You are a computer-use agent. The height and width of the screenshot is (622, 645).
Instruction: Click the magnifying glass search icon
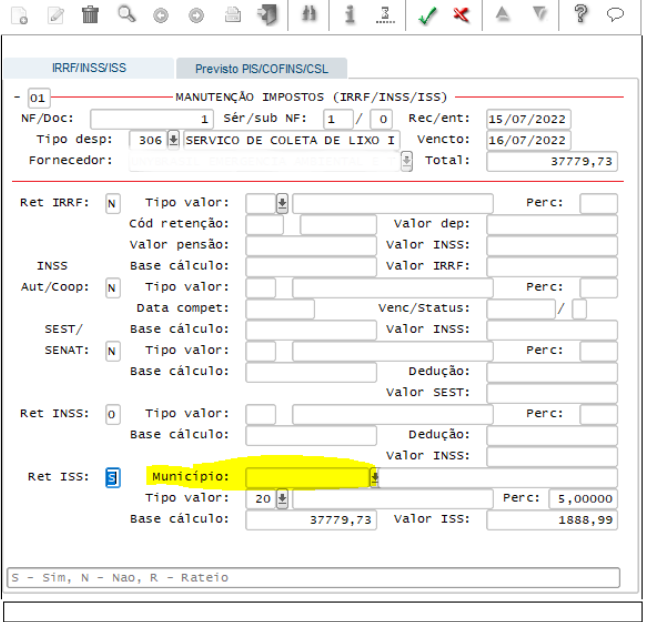point(126,14)
